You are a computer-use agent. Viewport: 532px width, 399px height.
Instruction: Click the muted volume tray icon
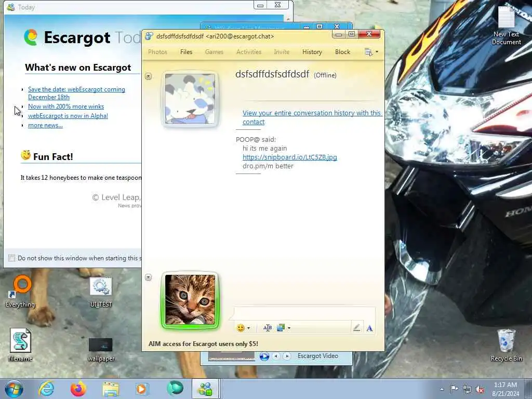(480, 390)
